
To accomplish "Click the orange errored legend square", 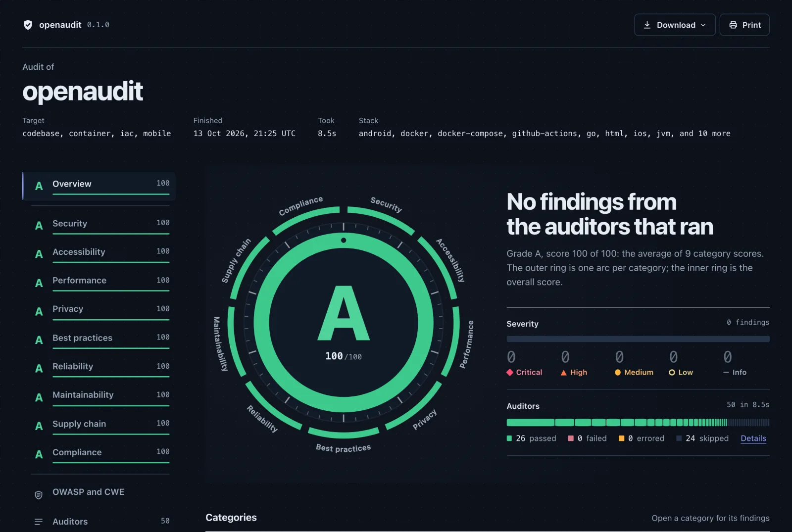I will pos(621,438).
